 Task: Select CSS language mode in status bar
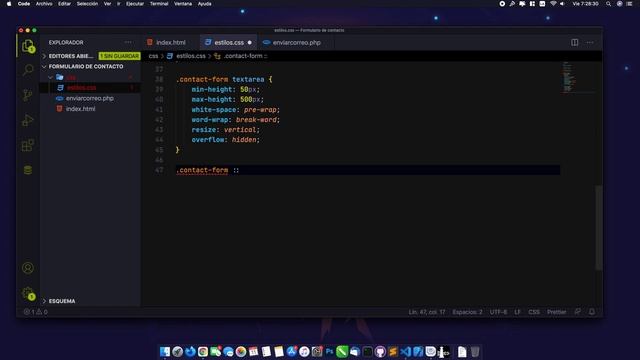click(x=533, y=312)
